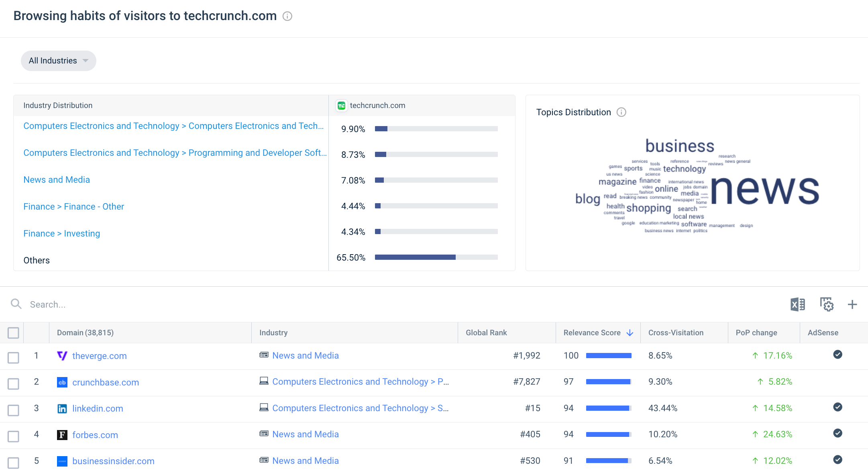Sort by Cross-Visitation column header

click(676, 333)
